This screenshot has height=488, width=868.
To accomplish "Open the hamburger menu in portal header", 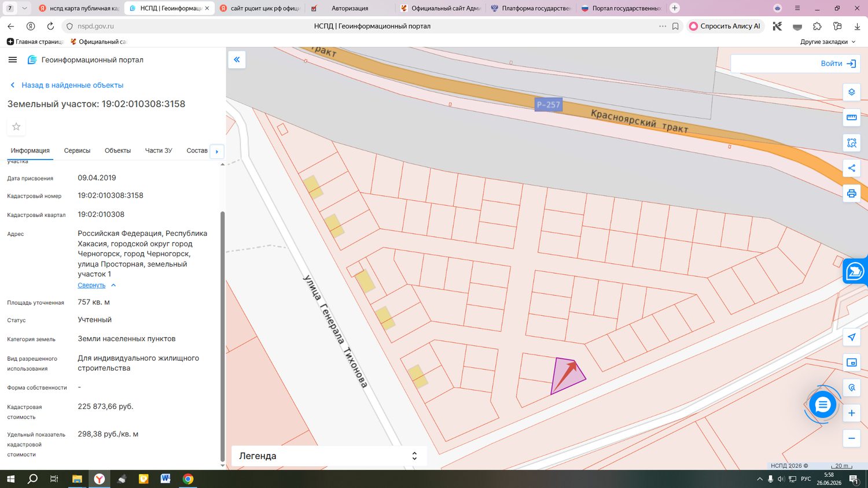I will [x=13, y=60].
